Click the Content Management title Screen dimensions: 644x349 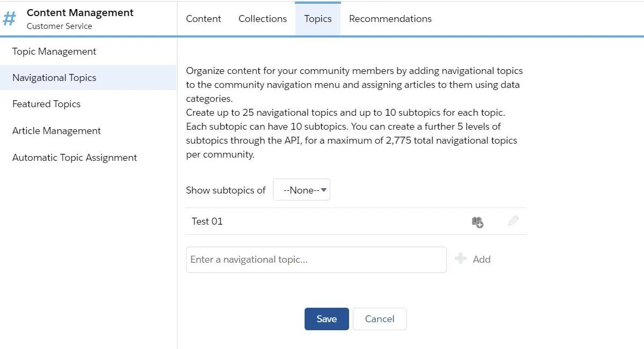click(x=80, y=13)
